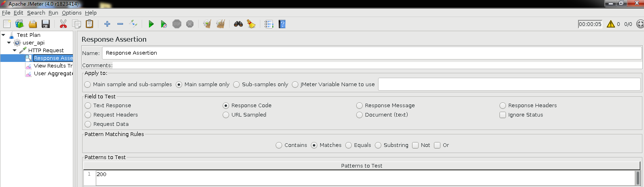Click the Name input field

point(372,53)
